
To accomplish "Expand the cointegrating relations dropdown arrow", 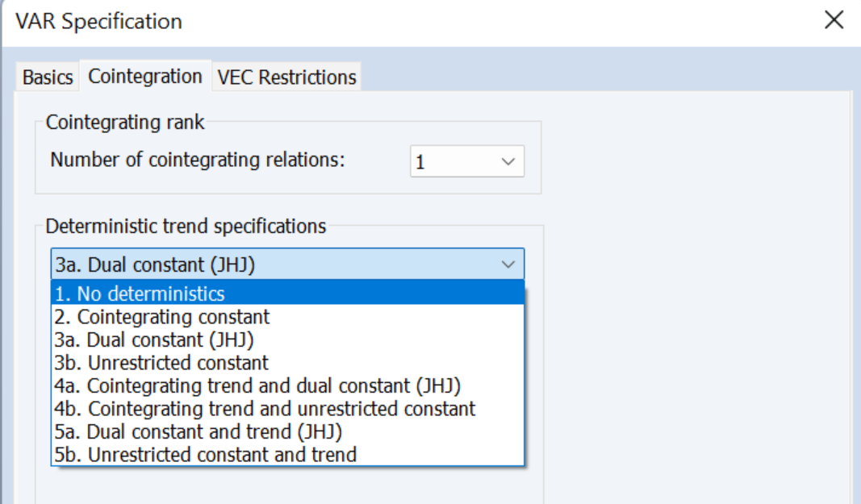I will (508, 161).
